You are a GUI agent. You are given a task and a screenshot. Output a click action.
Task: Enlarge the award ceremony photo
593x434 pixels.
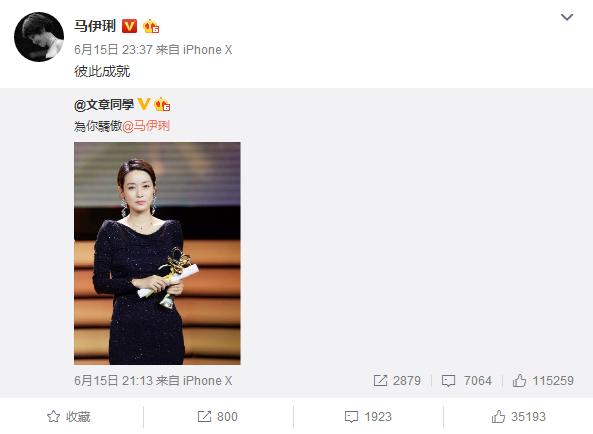[x=157, y=253]
